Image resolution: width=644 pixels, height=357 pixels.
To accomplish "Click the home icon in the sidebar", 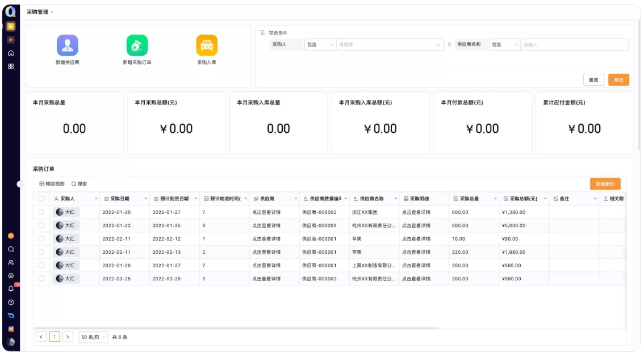I will (11, 53).
